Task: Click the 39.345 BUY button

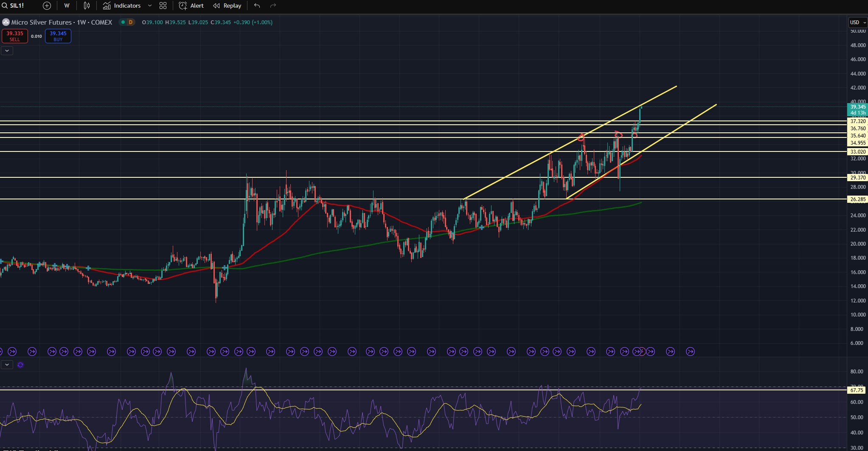Action: (58, 36)
